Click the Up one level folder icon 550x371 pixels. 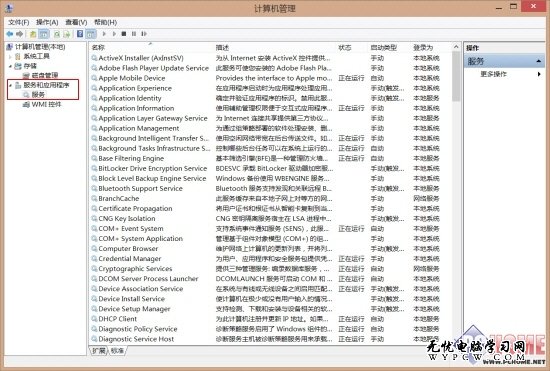pos(33,34)
